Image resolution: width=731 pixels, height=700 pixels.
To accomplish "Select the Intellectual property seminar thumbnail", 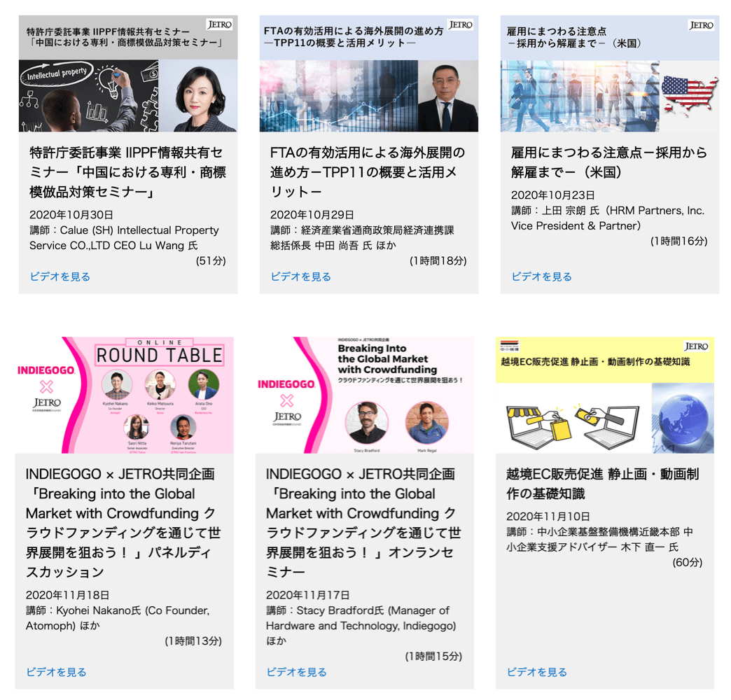I will point(128,73).
